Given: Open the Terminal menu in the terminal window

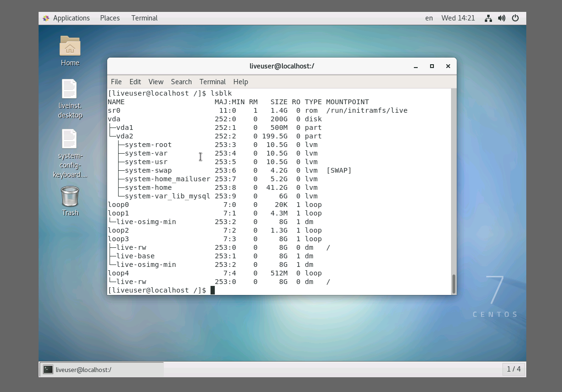Looking at the screenshot, I should click(212, 82).
